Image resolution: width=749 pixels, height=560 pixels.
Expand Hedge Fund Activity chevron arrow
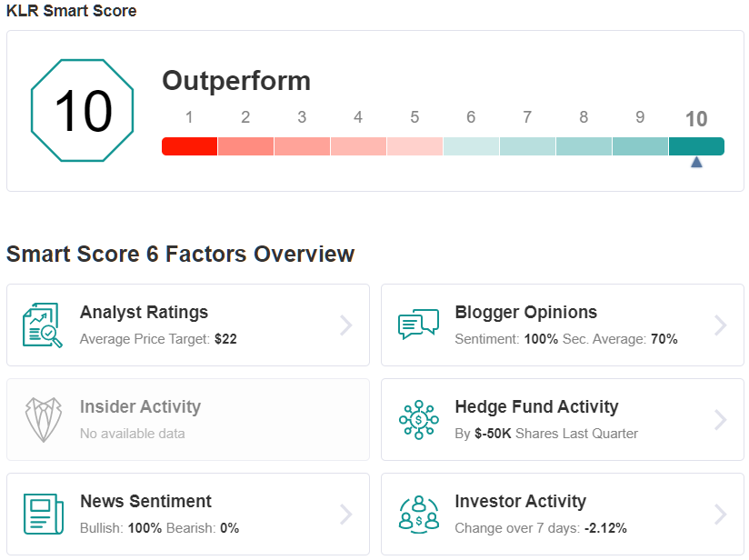pyautogui.click(x=720, y=419)
